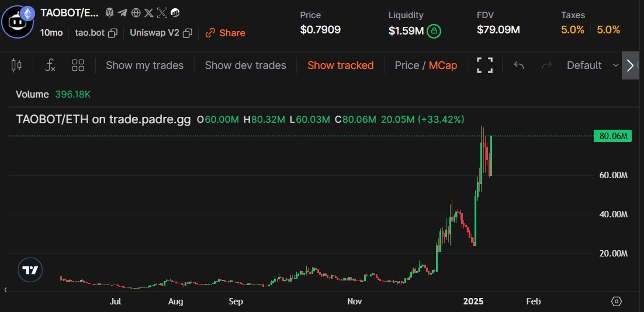Click the Price $0.7909 value
The height and width of the screenshot is (312, 644).
coord(320,30)
